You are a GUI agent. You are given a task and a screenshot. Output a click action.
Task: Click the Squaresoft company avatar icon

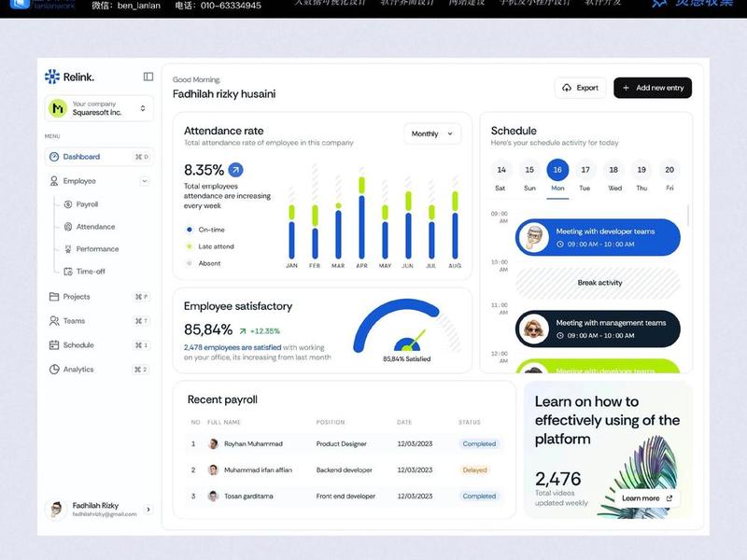pyautogui.click(x=58, y=108)
